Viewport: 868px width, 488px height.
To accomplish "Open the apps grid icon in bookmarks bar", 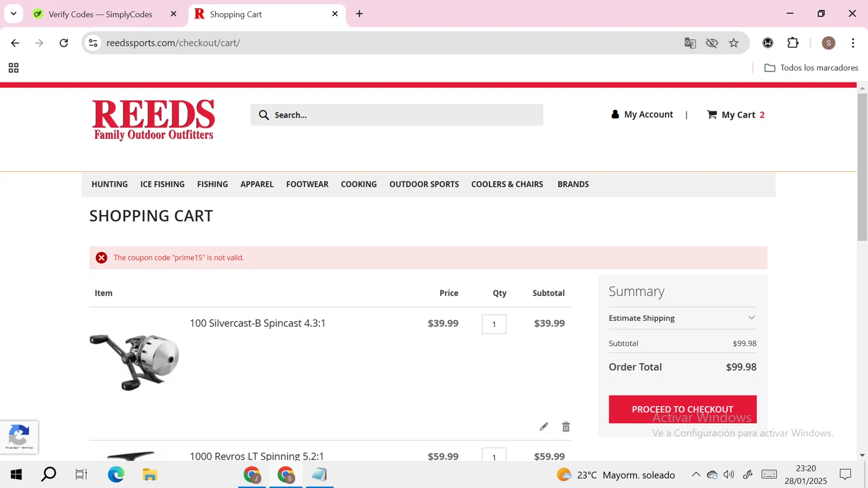I will [13, 68].
